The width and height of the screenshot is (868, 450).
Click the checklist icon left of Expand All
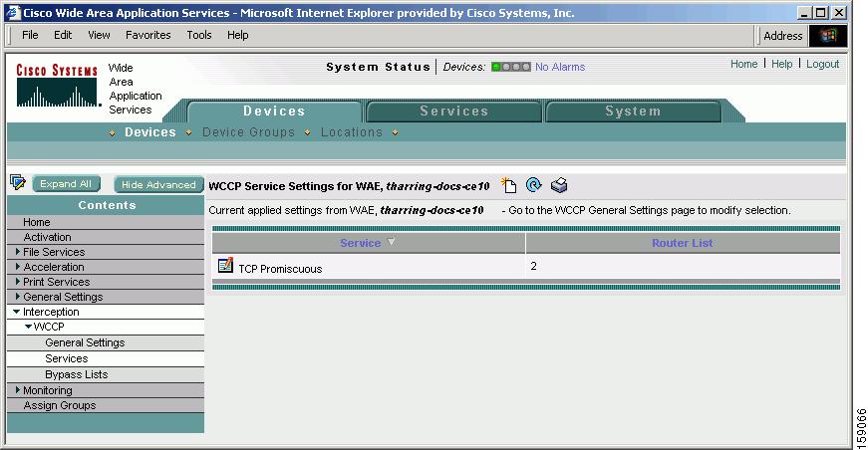[18, 182]
